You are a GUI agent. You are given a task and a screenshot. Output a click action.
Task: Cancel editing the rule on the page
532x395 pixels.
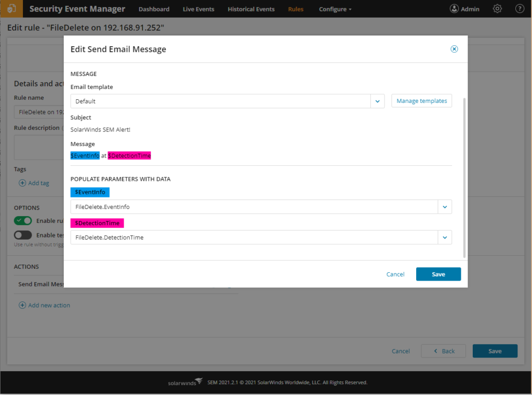(401, 351)
